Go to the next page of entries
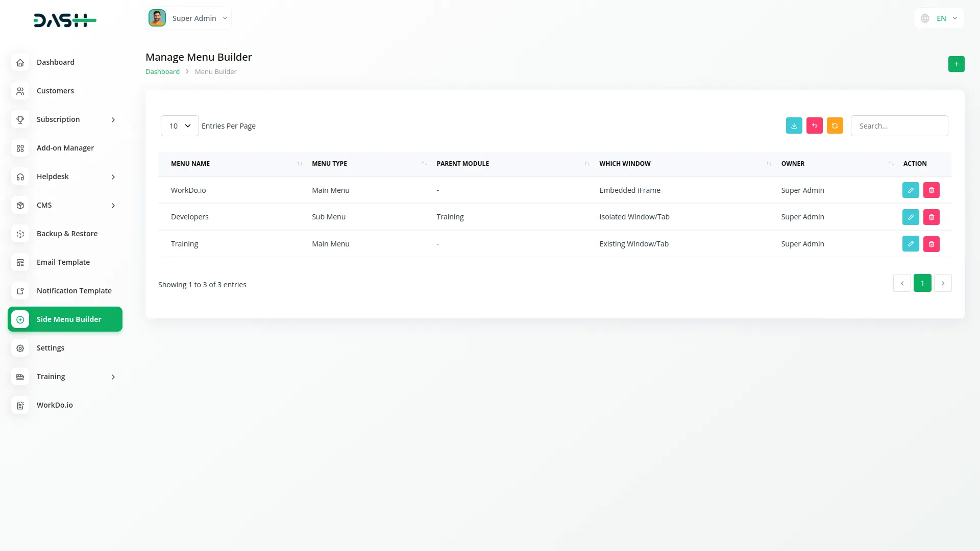The height and width of the screenshot is (551, 980). coord(943,283)
